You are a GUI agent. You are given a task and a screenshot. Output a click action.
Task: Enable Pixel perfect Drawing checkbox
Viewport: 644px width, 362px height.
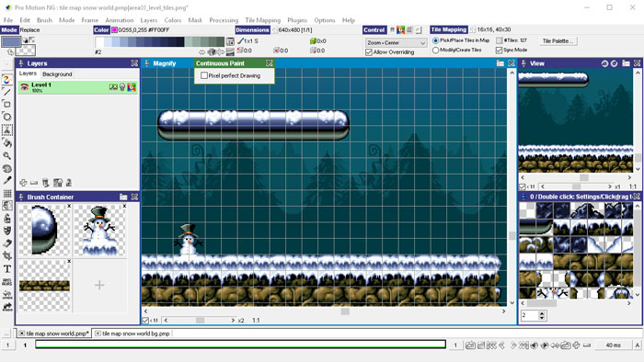[204, 76]
